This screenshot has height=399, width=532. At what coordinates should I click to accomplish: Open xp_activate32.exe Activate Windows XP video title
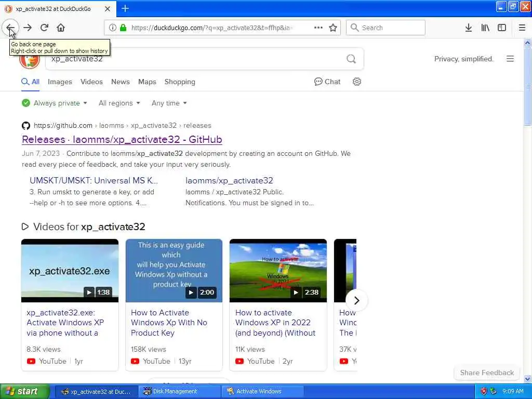(65, 323)
